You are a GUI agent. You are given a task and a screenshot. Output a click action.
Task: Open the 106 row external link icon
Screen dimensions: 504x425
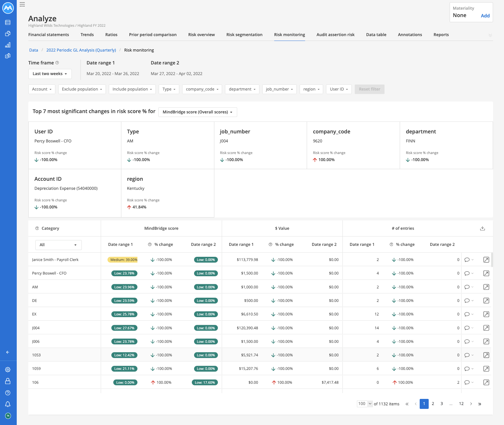click(486, 382)
